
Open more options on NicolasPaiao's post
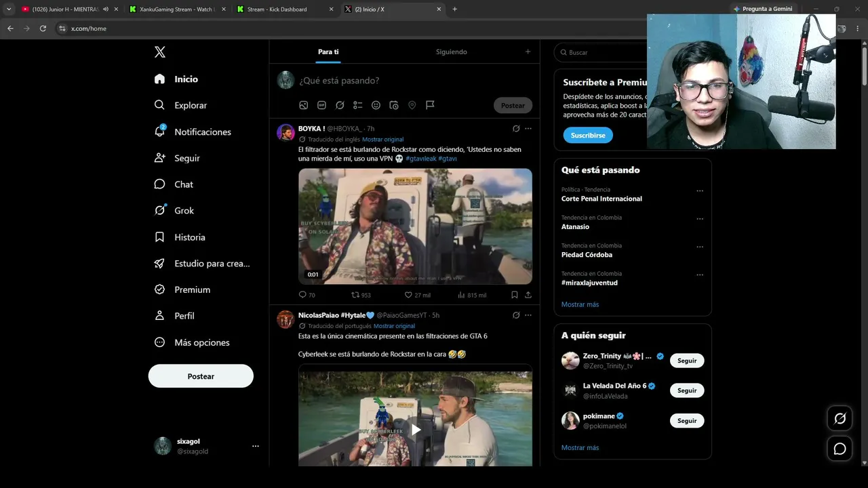pos(528,315)
